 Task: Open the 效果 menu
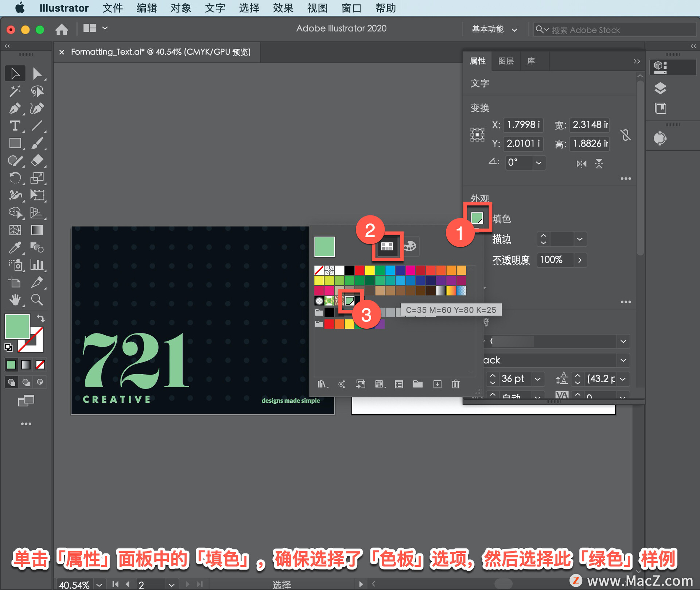point(283,8)
